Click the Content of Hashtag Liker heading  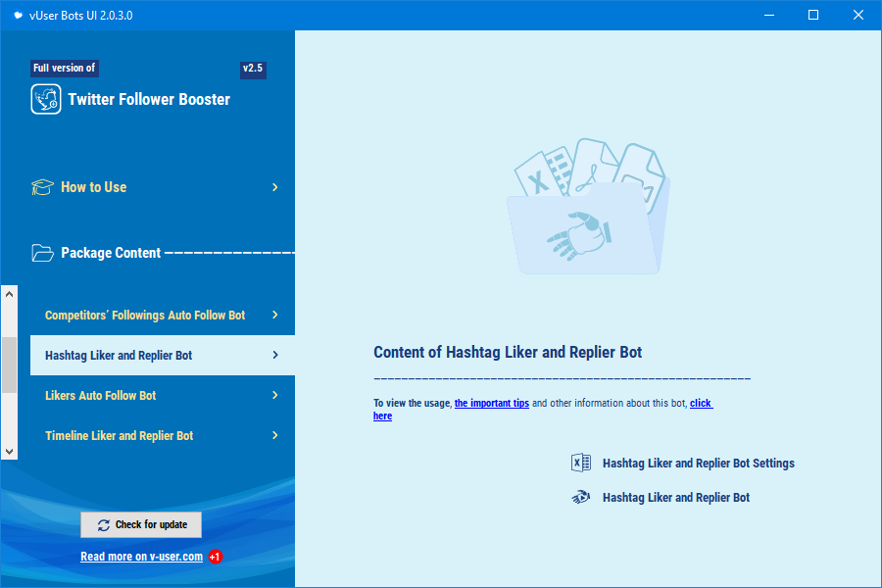coord(508,352)
